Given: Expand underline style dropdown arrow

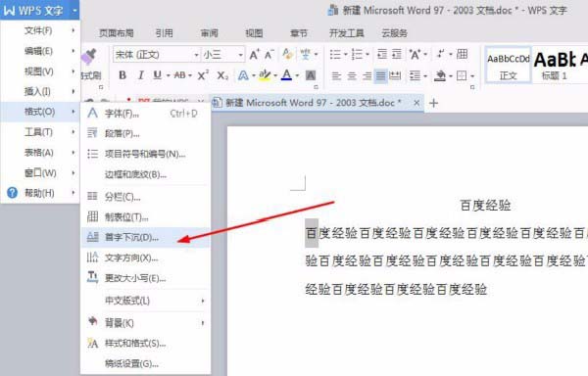Looking at the screenshot, I should pos(168,75).
